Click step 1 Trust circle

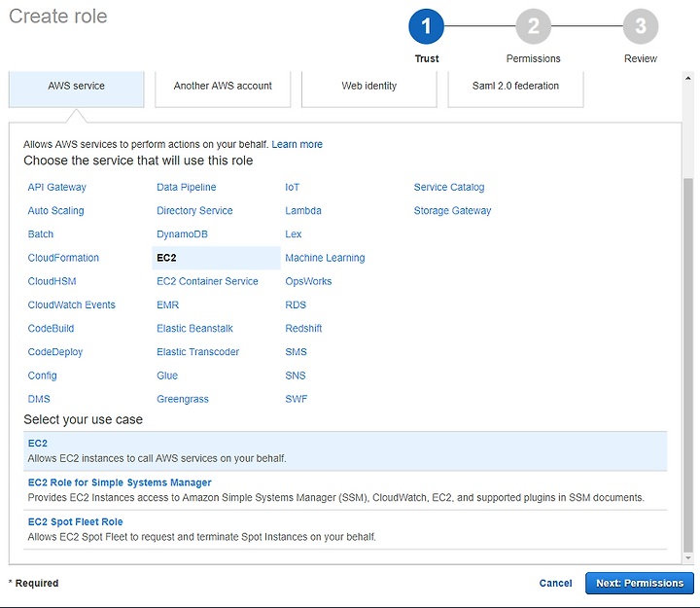click(x=427, y=26)
